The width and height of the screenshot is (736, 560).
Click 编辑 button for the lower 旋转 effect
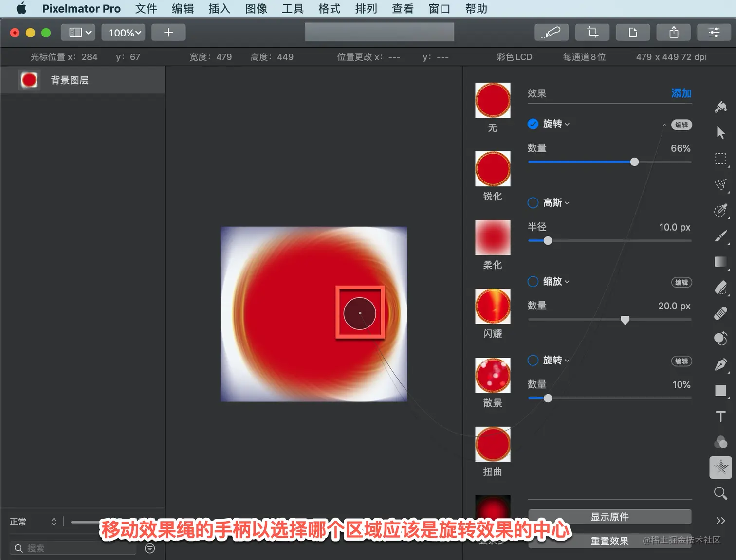681,361
